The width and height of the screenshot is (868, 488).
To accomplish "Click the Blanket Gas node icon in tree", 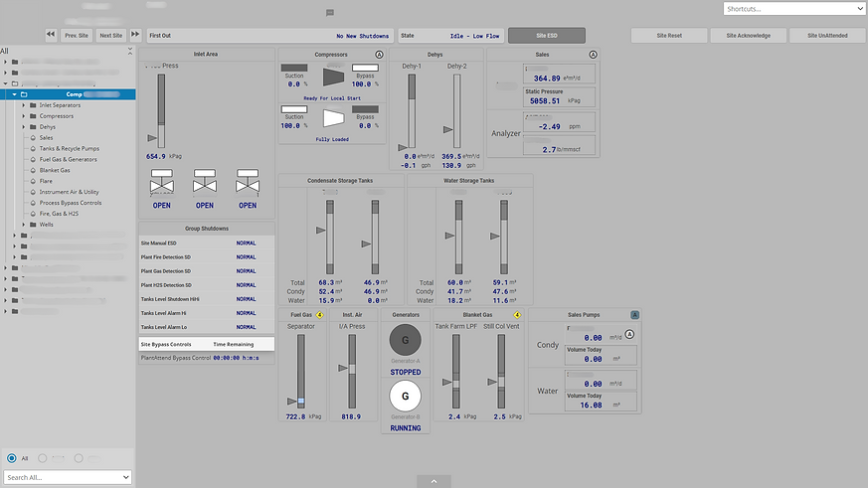I will pos(33,170).
